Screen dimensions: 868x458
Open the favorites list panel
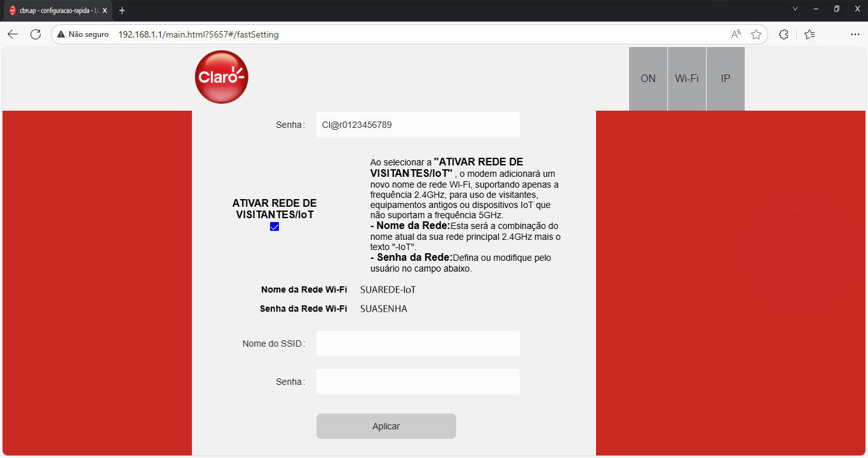[x=809, y=34]
